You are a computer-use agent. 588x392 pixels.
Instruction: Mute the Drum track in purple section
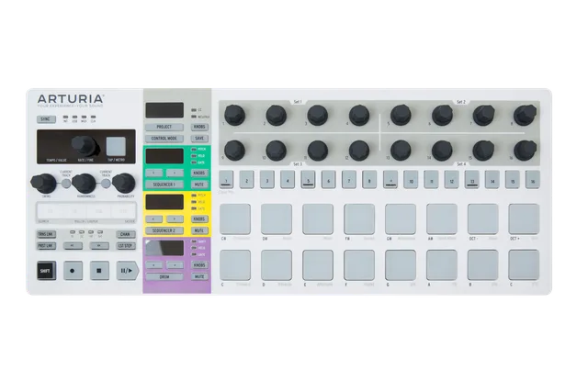pos(199,277)
